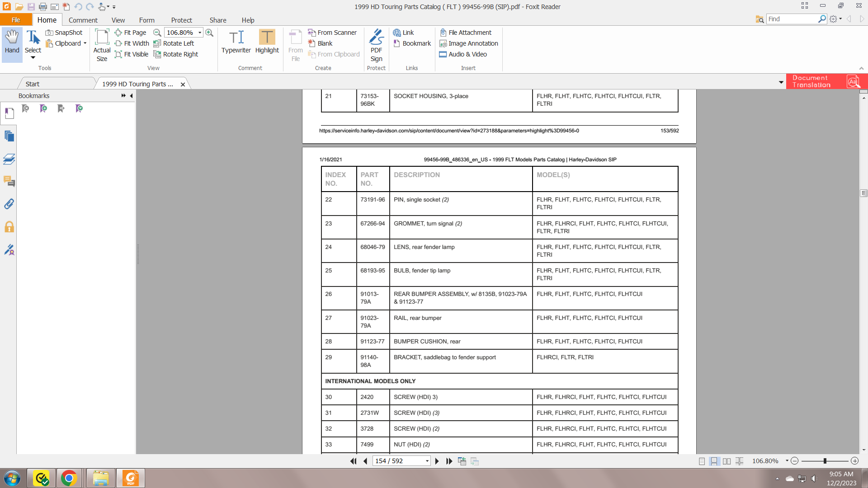868x488 pixels.
Task: Open the zoom percentage dropdown in ribbon
Action: tap(200, 33)
